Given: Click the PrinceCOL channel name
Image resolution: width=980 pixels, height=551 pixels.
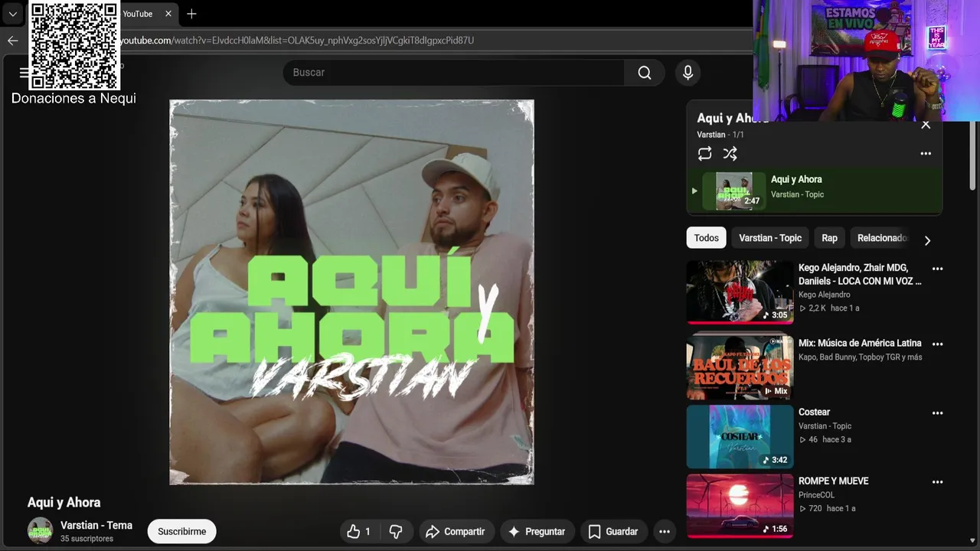Looking at the screenshot, I should click(x=816, y=495).
